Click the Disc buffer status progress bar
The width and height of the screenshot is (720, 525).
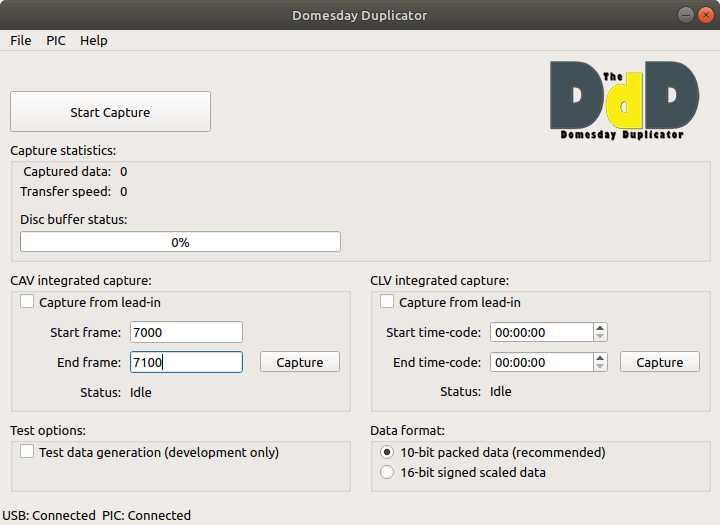(180, 242)
